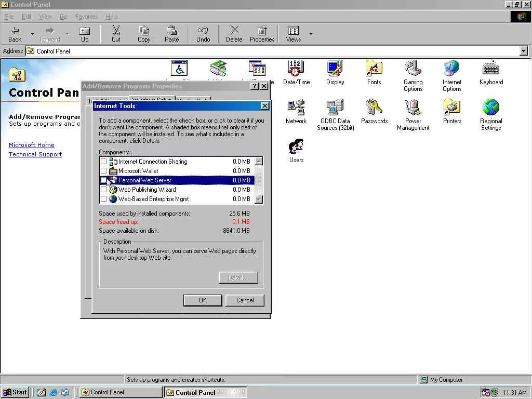Image resolution: width=532 pixels, height=399 pixels.
Task: Open the Go menu
Action: pos(63,16)
